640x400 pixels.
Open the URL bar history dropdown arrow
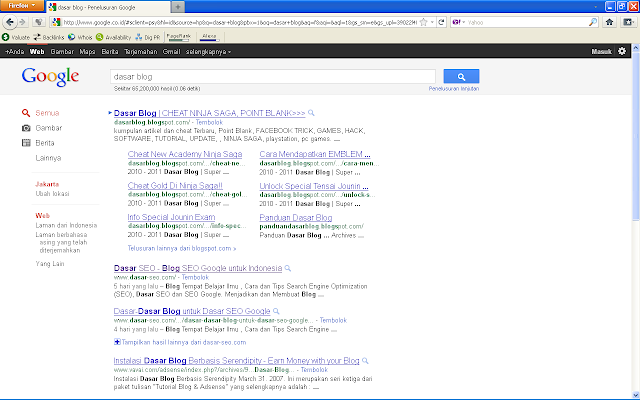pos(432,22)
